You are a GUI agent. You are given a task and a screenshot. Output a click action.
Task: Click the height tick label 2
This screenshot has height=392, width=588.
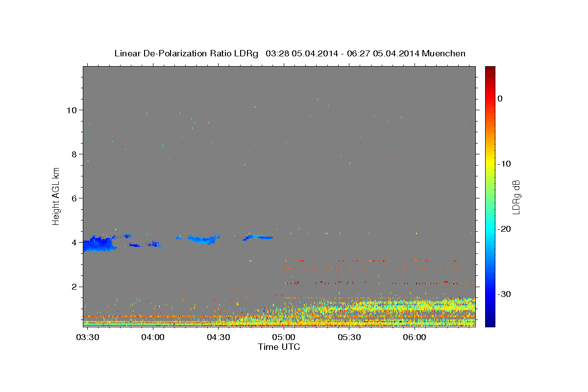coord(74,286)
